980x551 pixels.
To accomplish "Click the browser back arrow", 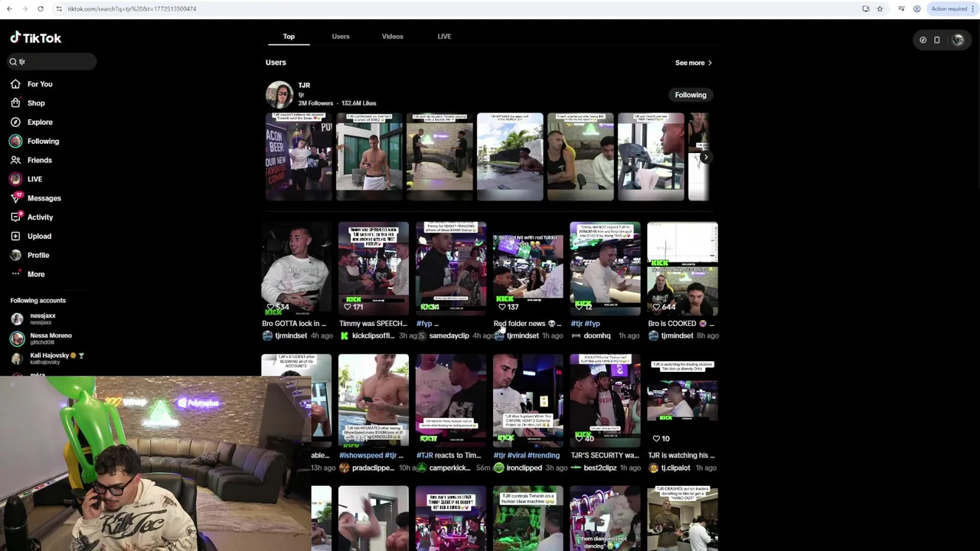I will pos(9,8).
